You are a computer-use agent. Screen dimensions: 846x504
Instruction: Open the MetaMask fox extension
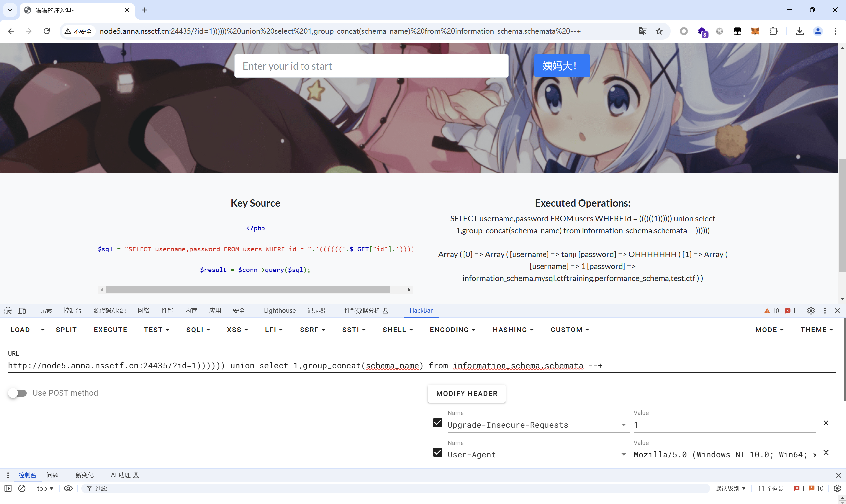755,31
